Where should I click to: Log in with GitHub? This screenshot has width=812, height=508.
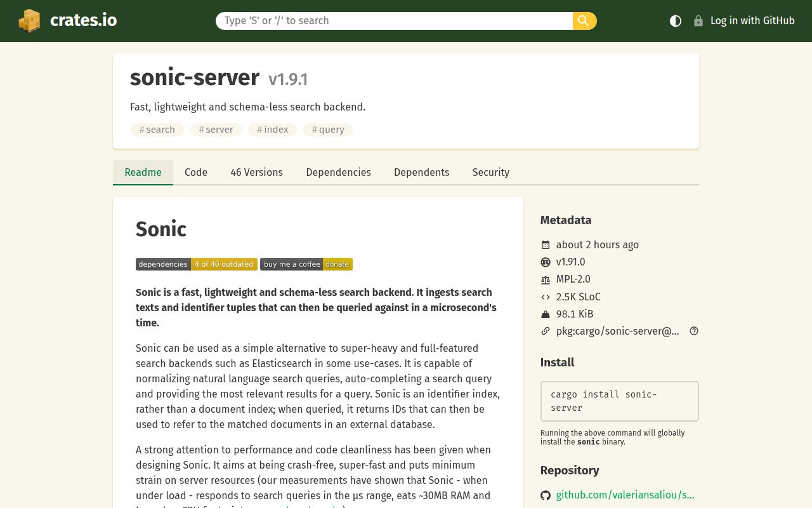744,21
